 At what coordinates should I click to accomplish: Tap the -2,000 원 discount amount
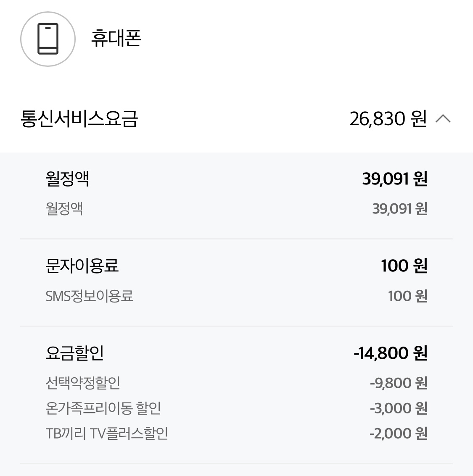[x=398, y=433]
